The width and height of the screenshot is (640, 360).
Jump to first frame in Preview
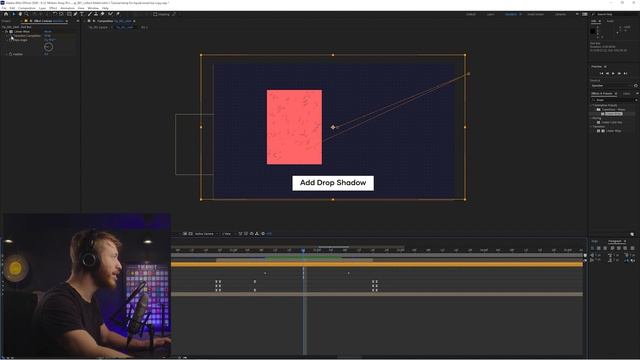click(601, 73)
